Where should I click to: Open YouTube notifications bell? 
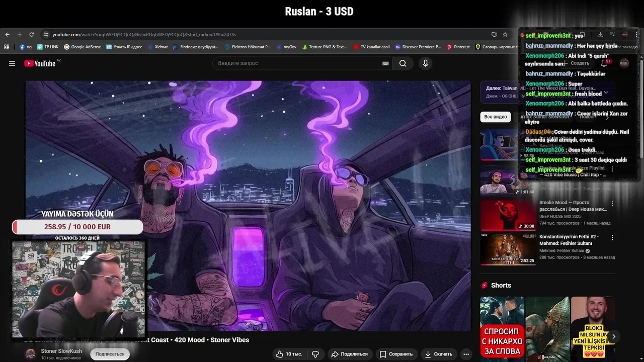click(605, 63)
